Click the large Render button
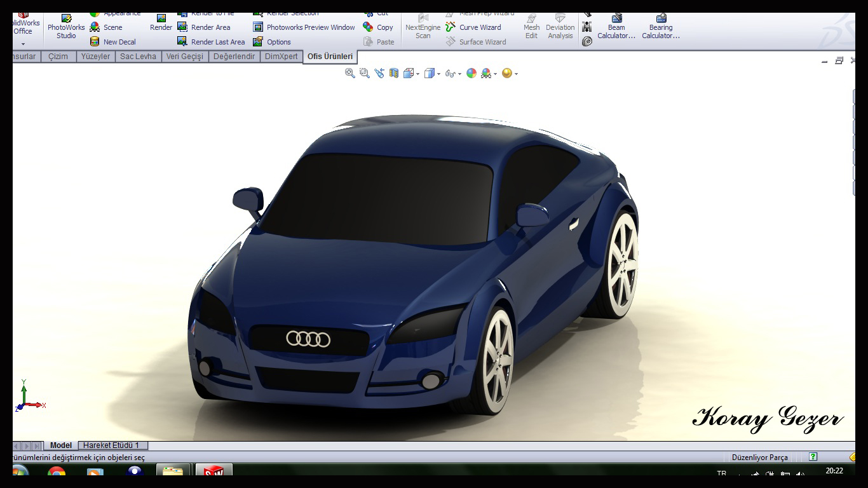 tap(161, 24)
